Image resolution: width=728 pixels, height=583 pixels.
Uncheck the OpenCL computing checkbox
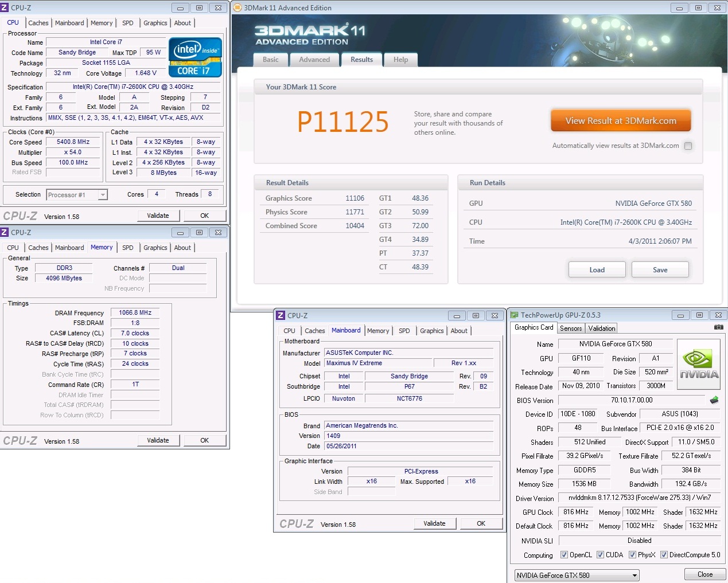tap(564, 555)
